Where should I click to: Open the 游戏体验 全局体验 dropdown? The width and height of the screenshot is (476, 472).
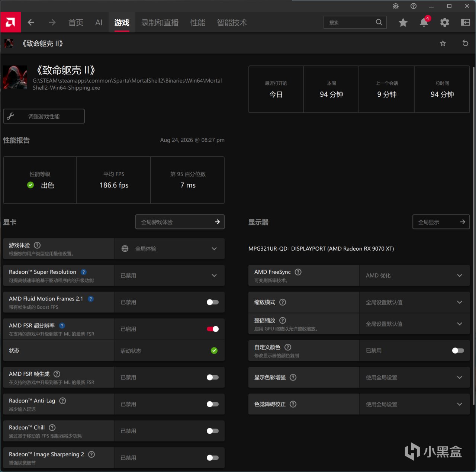click(x=169, y=248)
